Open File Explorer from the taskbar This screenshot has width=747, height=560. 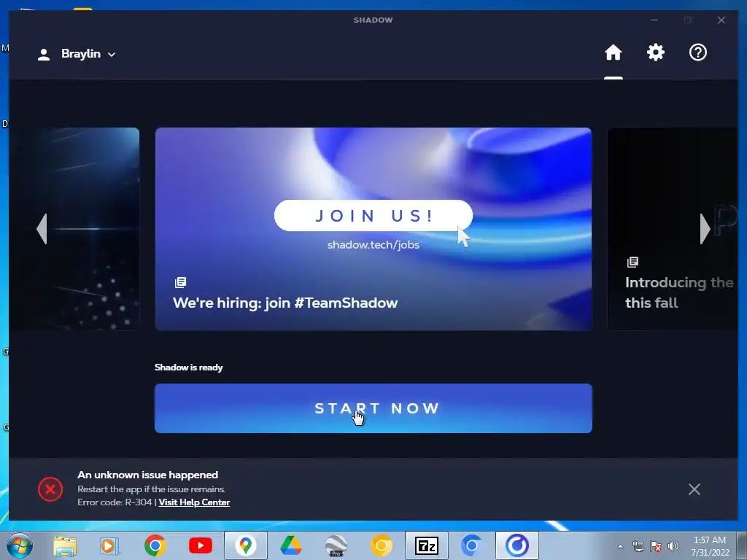[65, 545]
